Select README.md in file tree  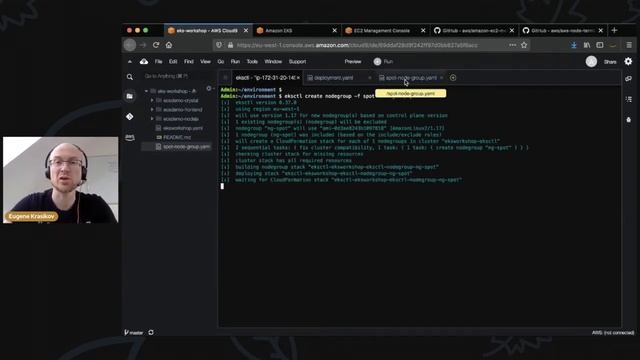click(177, 137)
